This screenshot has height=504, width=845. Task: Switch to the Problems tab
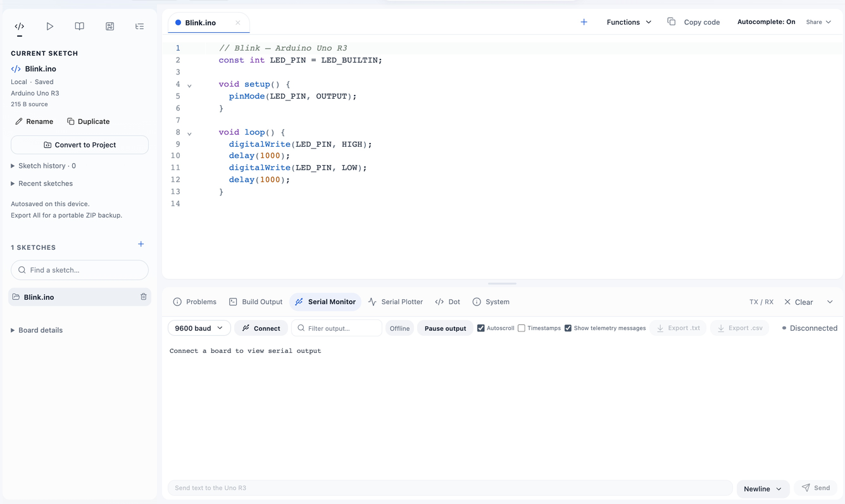tap(195, 302)
